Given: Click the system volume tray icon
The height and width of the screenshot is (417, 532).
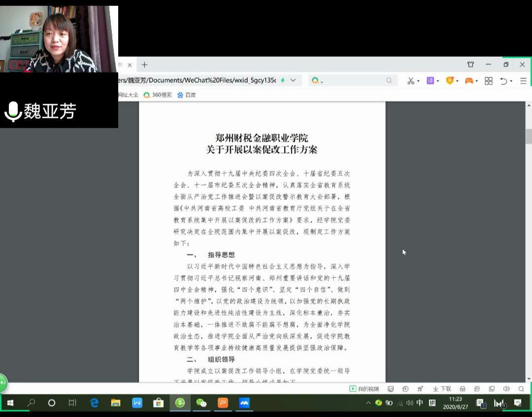Looking at the screenshot, I should click(410, 403).
